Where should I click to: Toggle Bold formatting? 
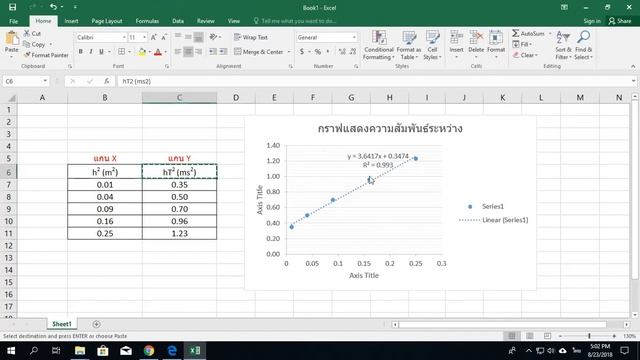(80, 52)
